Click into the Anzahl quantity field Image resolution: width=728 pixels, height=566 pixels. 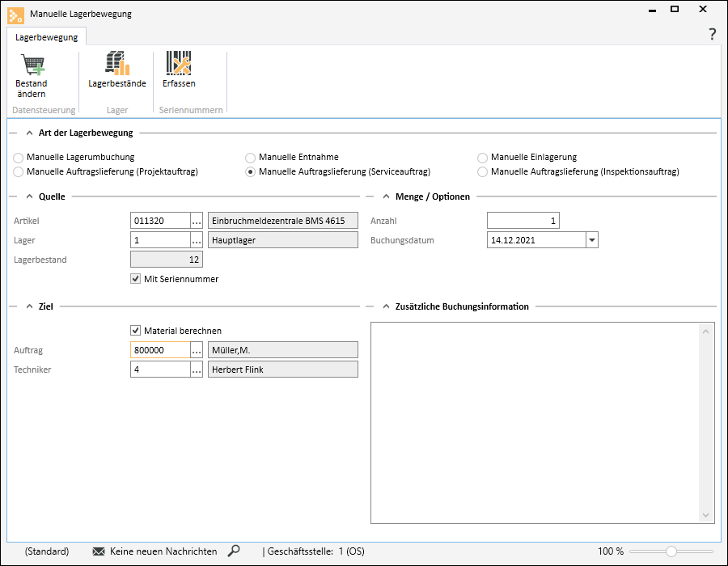523,221
